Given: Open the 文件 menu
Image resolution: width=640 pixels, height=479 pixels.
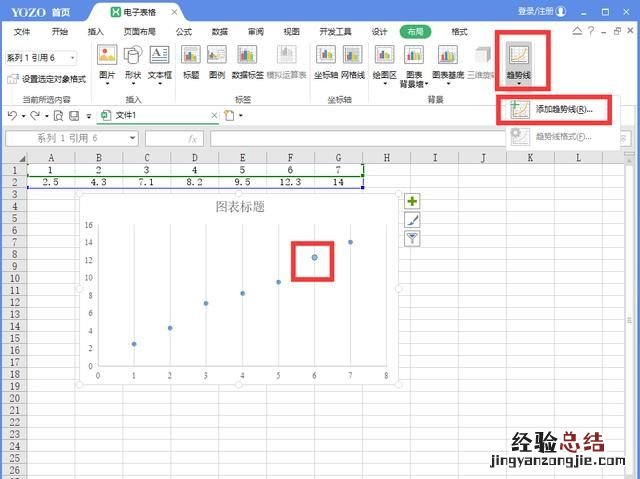Looking at the screenshot, I should (22, 32).
